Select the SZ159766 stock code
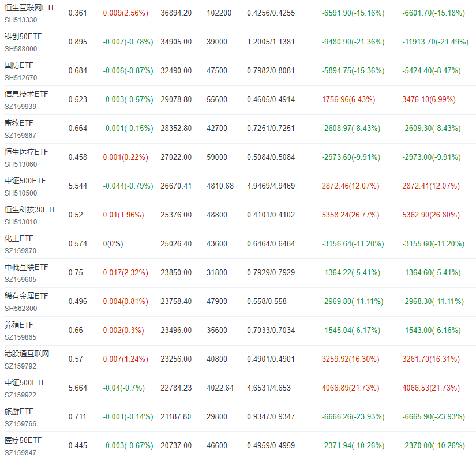Screen dimensions: 476x458 pyautogui.click(x=20, y=424)
